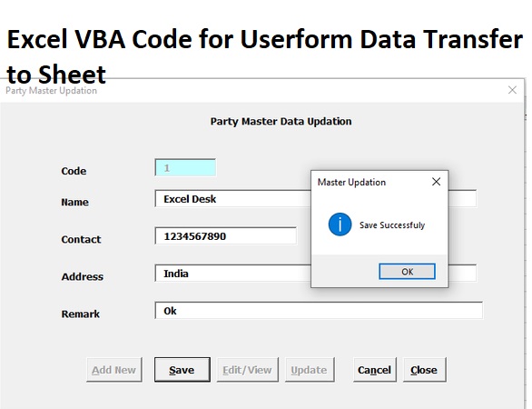Click the Party Master Updation title bar text

tap(51, 91)
